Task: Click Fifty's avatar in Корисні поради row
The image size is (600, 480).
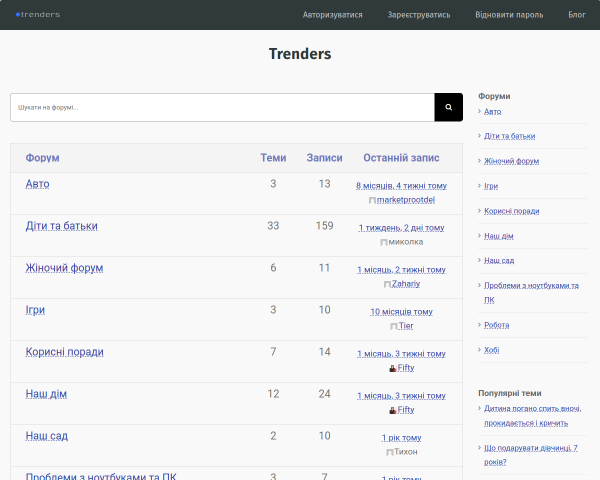Action: click(393, 368)
